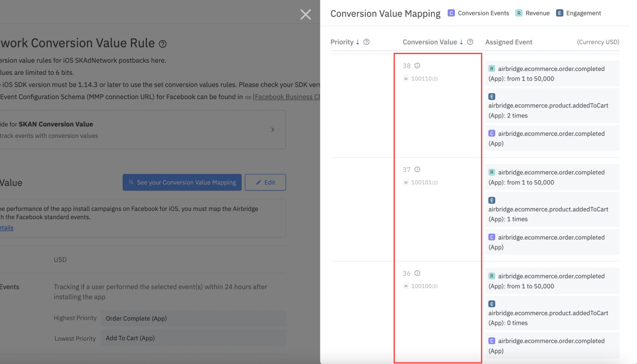Open the Facebook Business link
Viewport: 637px width, 364px height.
click(x=287, y=96)
